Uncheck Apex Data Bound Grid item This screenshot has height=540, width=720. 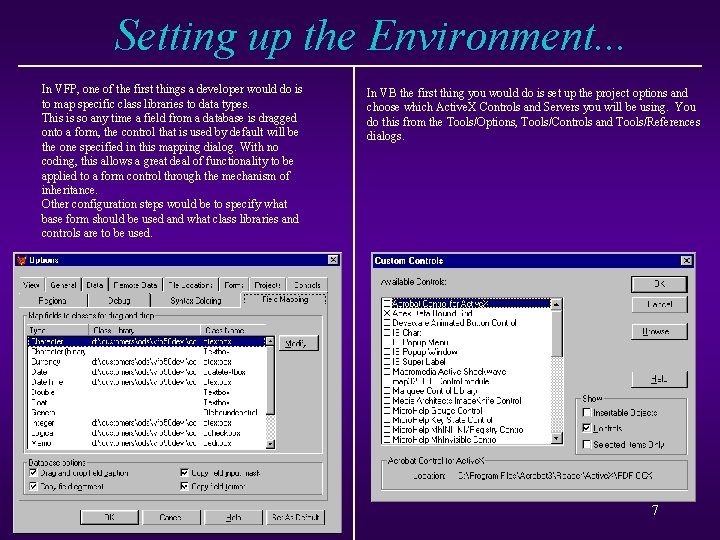click(x=387, y=313)
